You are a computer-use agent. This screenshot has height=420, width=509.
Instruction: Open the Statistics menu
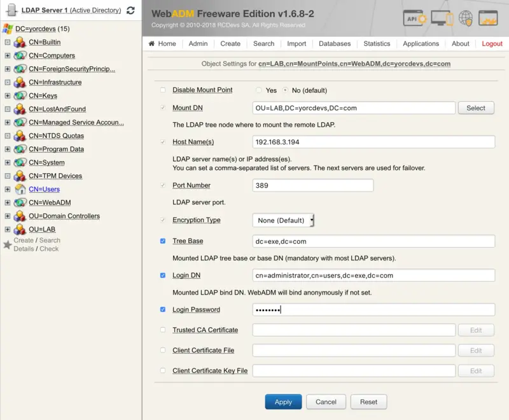click(377, 43)
